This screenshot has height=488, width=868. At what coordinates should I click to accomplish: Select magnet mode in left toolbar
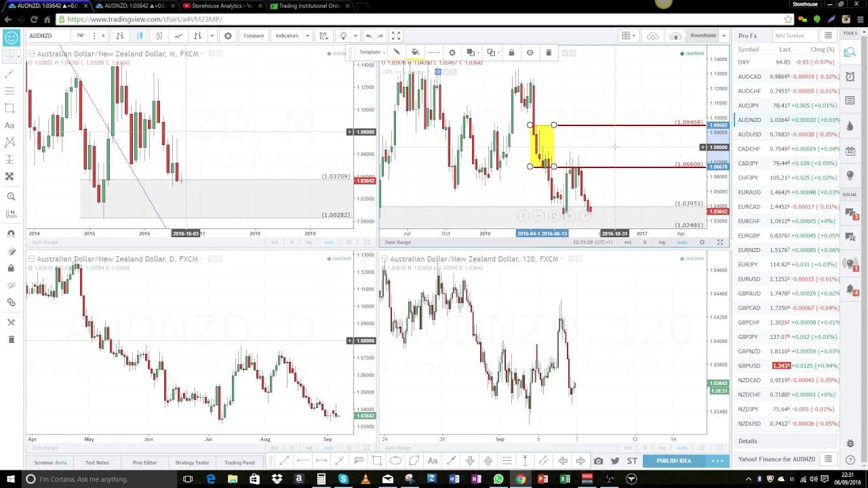click(9, 233)
